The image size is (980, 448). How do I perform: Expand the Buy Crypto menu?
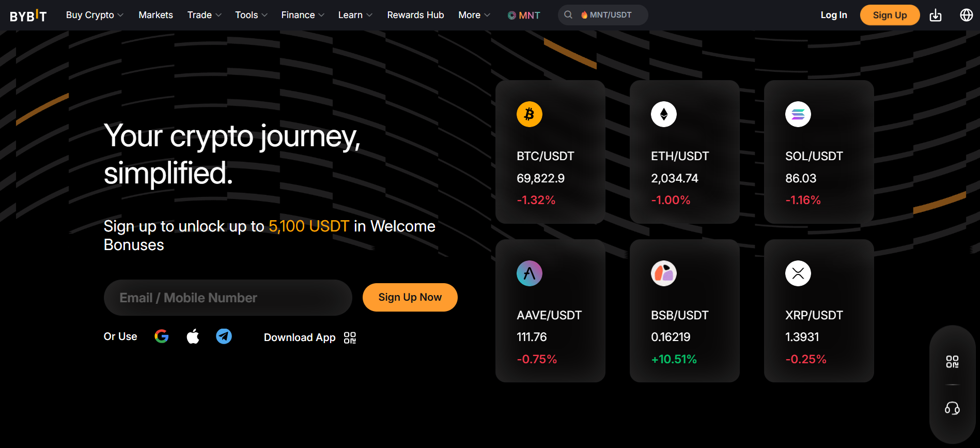(95, 15)
